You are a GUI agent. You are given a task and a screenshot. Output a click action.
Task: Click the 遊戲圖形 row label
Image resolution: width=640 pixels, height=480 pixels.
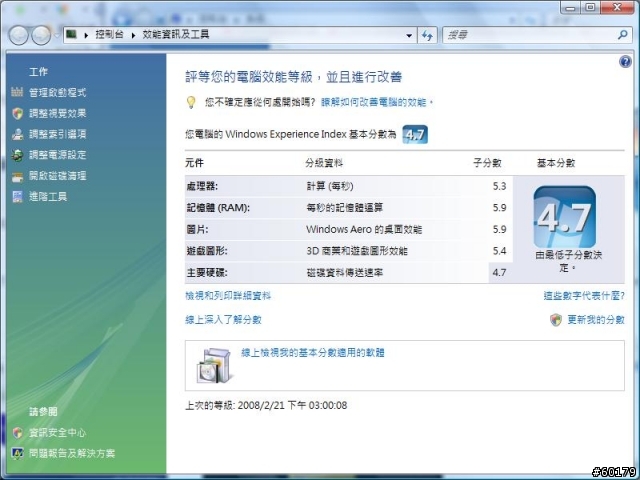click(x=207, y=251)
